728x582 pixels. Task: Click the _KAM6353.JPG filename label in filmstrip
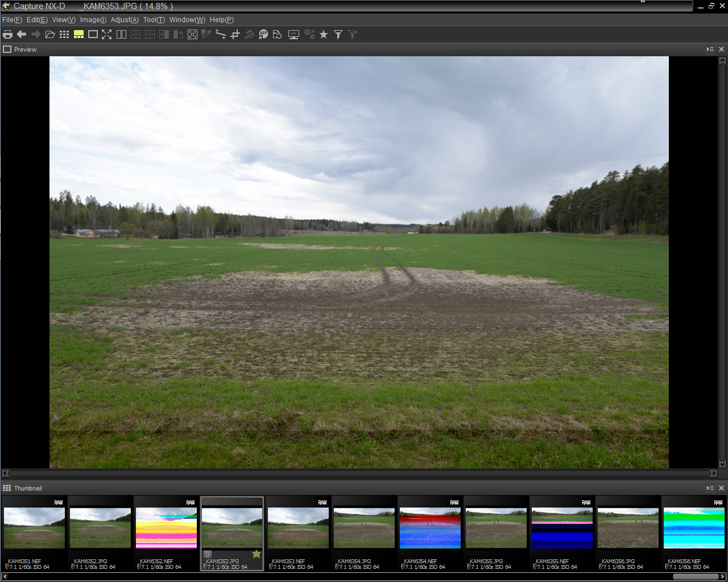(222, 561)
